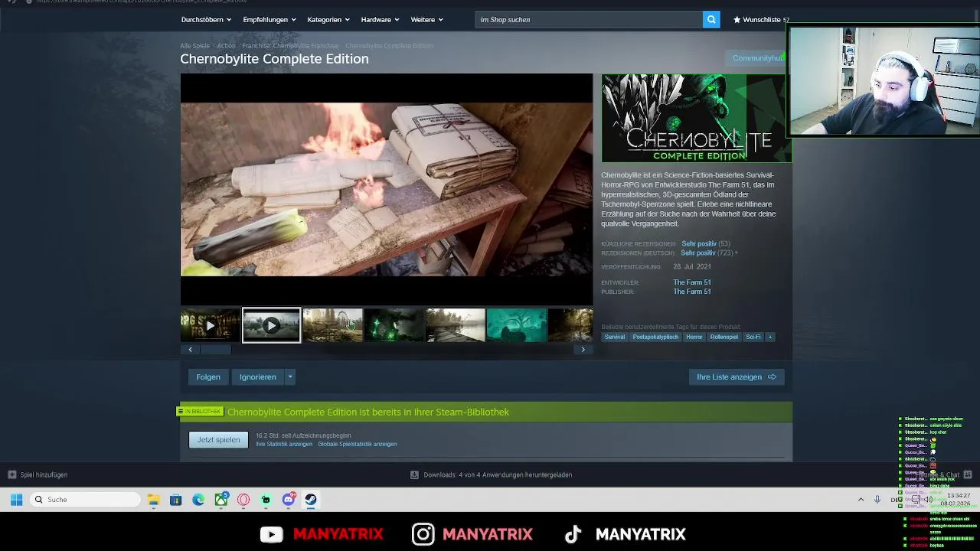Click the Communityhub button

pos(756,58)
